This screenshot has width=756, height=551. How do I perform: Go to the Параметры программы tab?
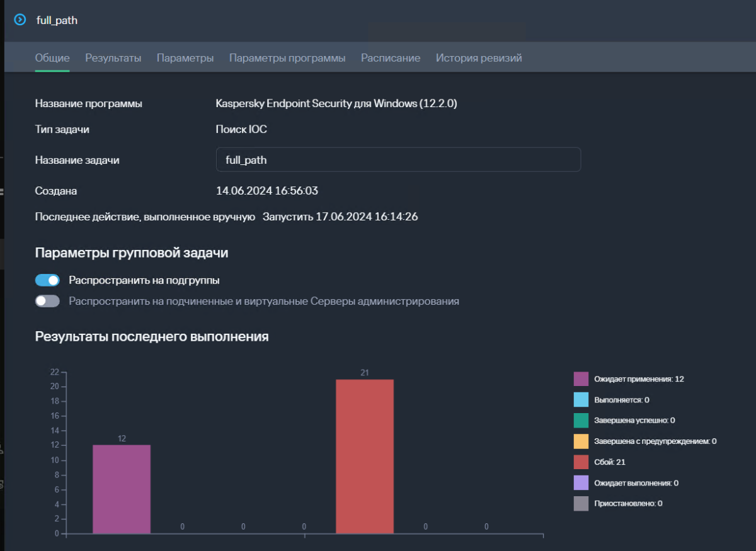[x=287, y=58]
